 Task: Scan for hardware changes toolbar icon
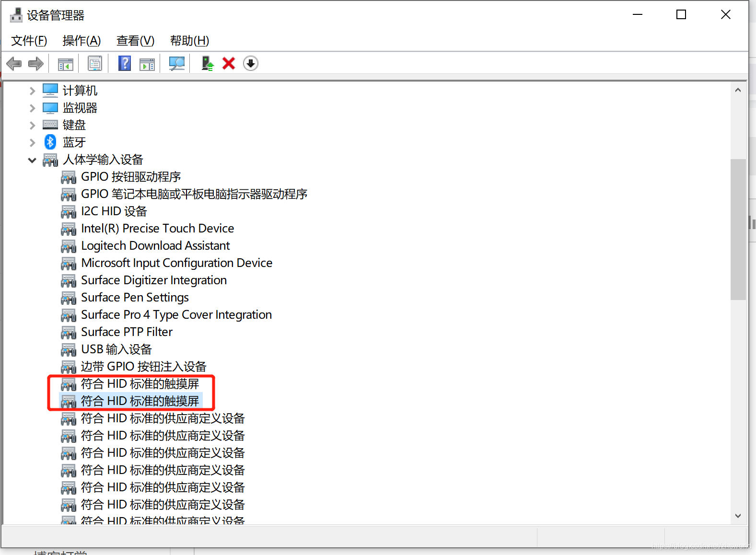177,63
